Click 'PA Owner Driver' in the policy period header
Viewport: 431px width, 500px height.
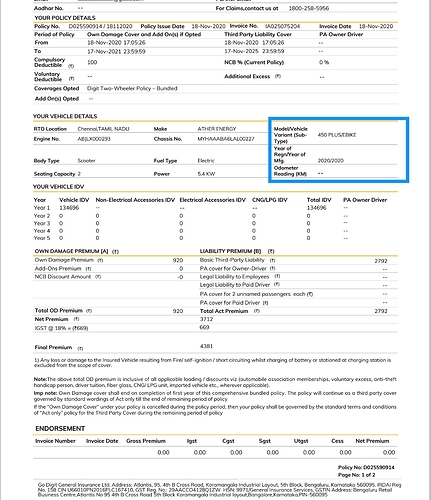341,34
